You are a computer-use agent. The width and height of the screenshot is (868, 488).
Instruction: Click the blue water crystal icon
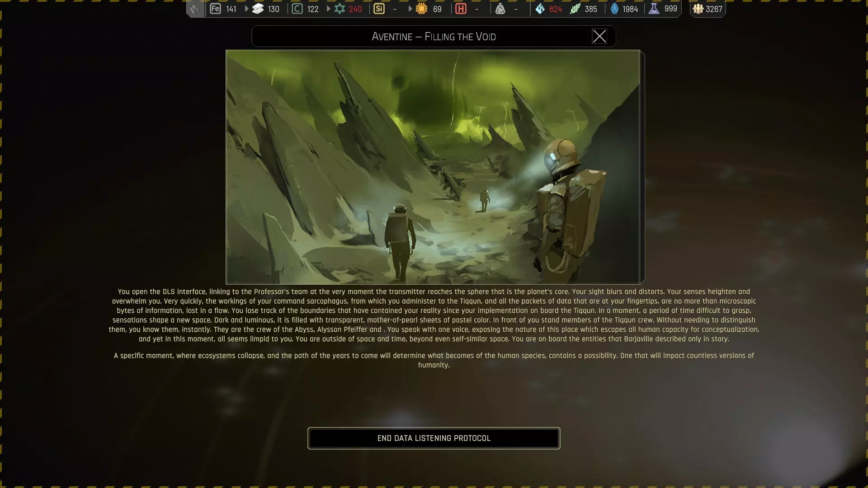point(540,9)
